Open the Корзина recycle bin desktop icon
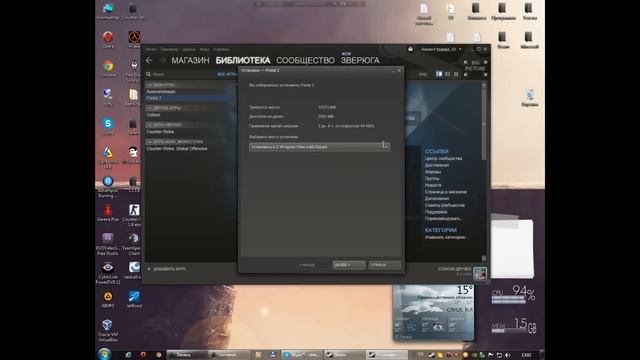640x360 pixels. coord(529,98)
